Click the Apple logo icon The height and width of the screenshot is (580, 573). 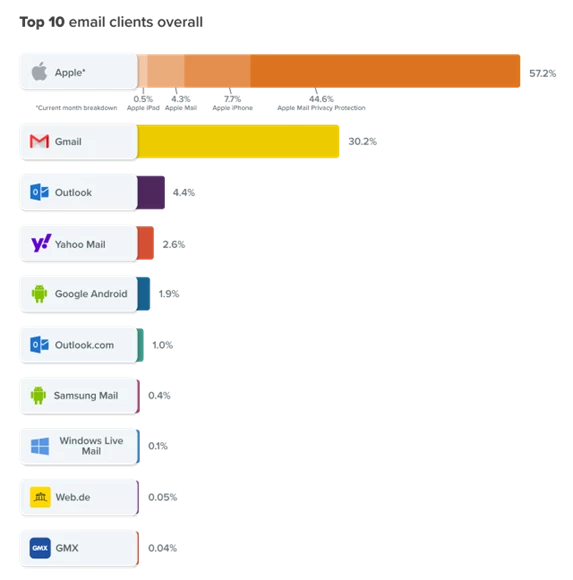pyautogui.click(x=39, y=71)
